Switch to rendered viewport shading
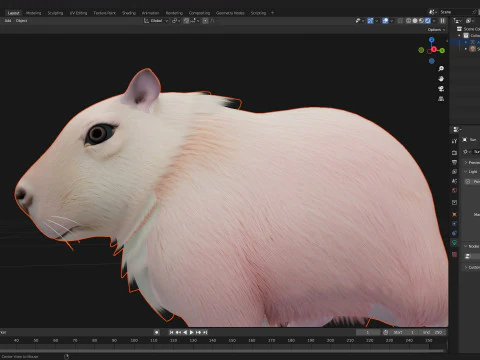 (x=428, y=21)
